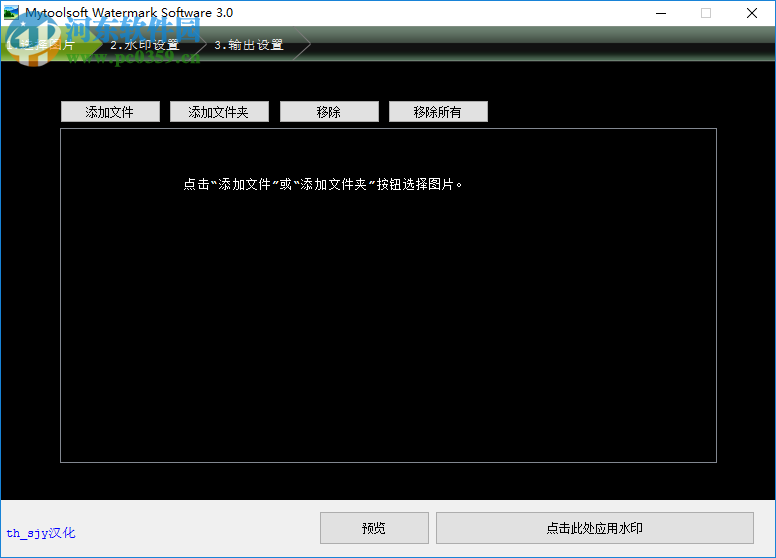Click 点击此处应用水印 to apply watermark

point(594,528)
